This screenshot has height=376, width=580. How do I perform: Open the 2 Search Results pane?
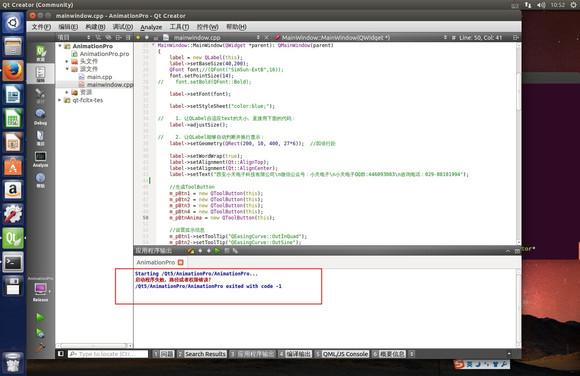point(201,354)
